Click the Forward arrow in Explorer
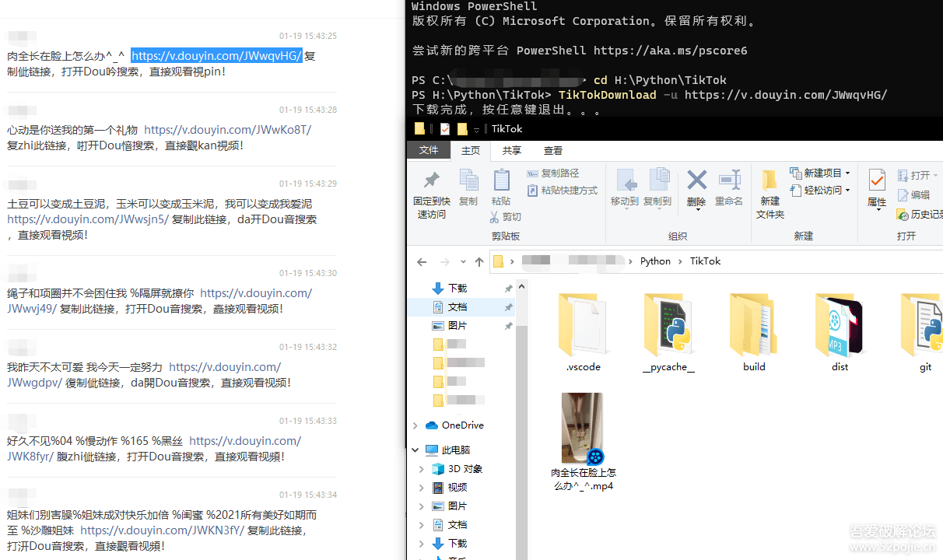 445,261
